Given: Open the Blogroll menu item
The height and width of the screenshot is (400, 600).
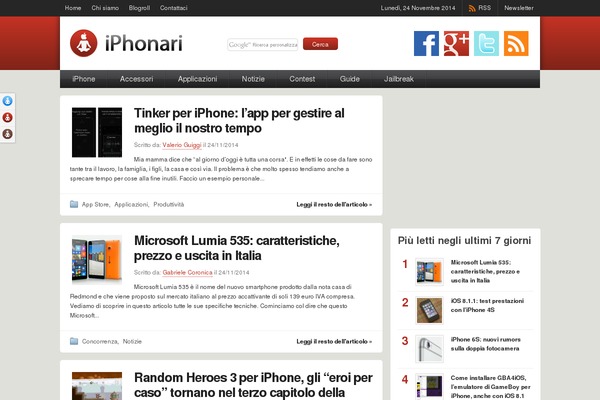Looking at the screenshot, I should click(x=139, y=8).
